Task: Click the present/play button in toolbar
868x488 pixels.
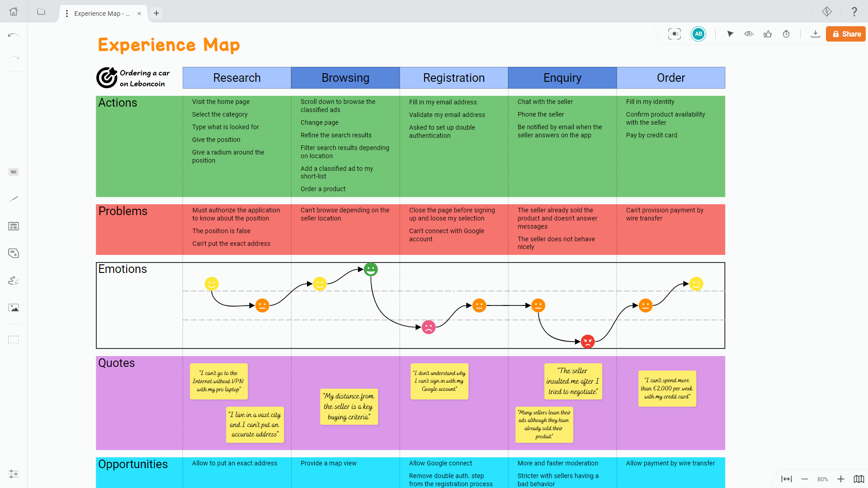Action: click(x=730, y=34)
